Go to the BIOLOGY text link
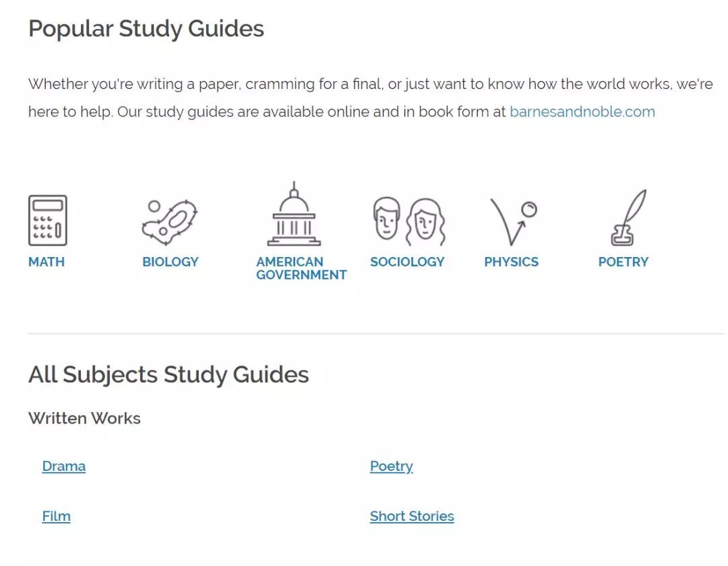 [x=171, y=262]
